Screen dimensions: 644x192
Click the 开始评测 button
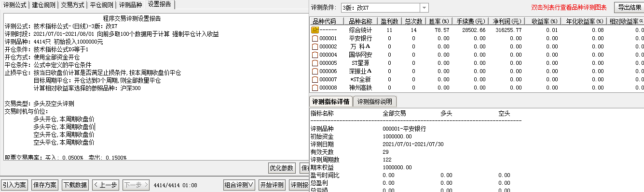coord(272,185)
